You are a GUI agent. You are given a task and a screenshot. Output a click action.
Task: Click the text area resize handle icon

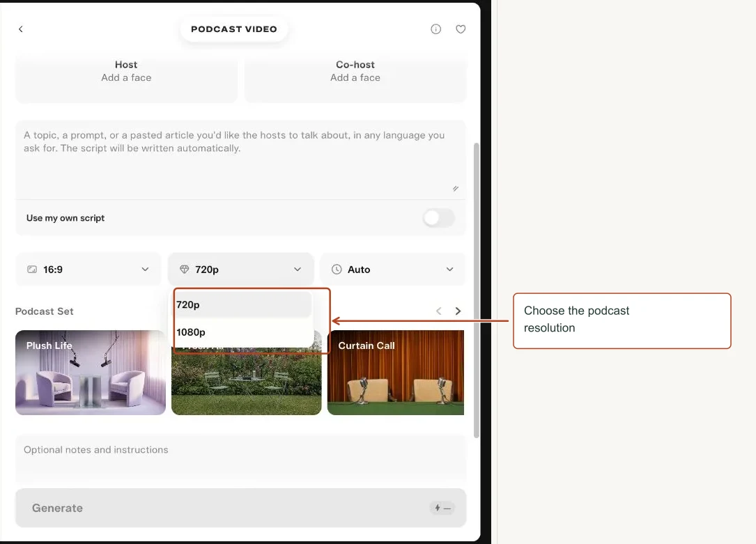point(456,188)
